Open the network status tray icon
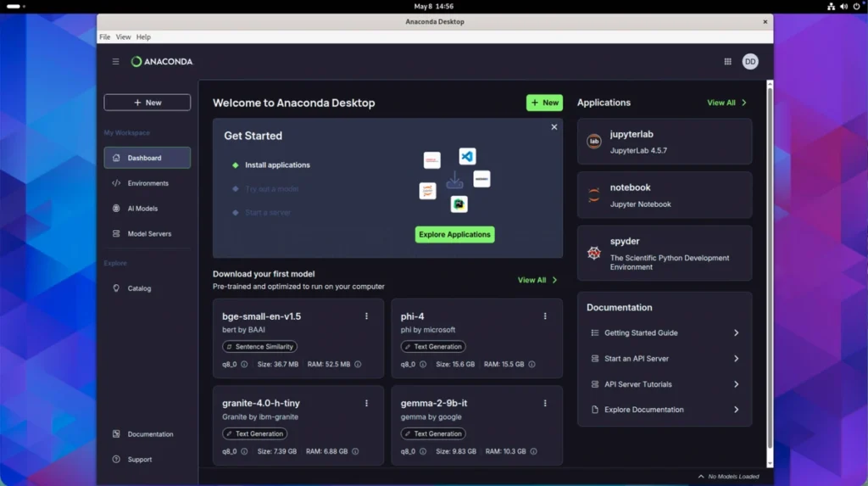Viewport: 868px width, 486px height. click(831, 6)
